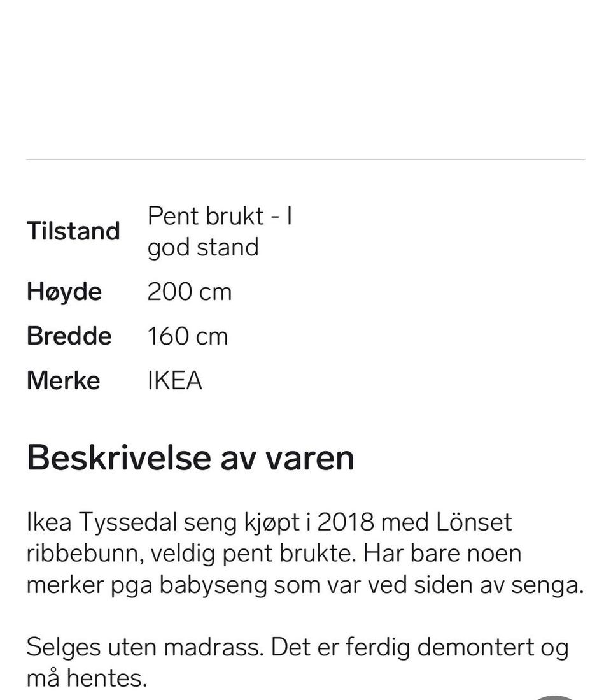Click the word Ikea starting the description

click(49, 522)
